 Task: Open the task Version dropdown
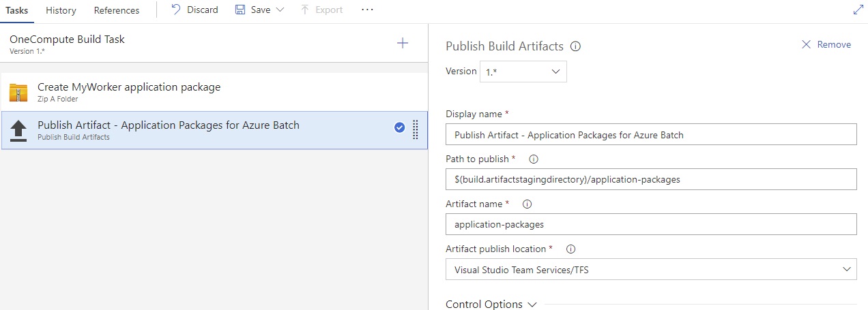(523, 72)
